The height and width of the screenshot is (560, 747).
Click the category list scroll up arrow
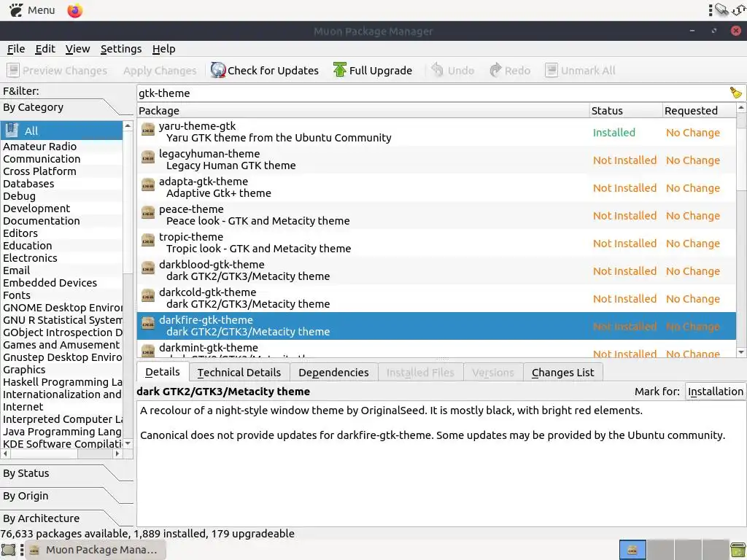128,125
